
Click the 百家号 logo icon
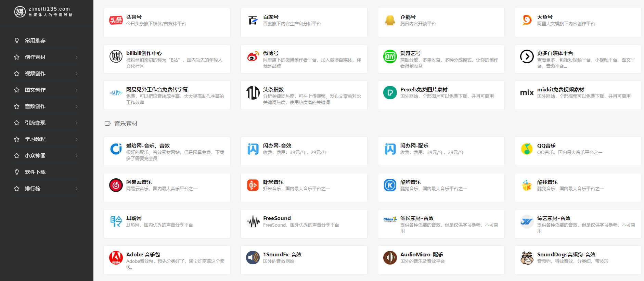point(253,20)
